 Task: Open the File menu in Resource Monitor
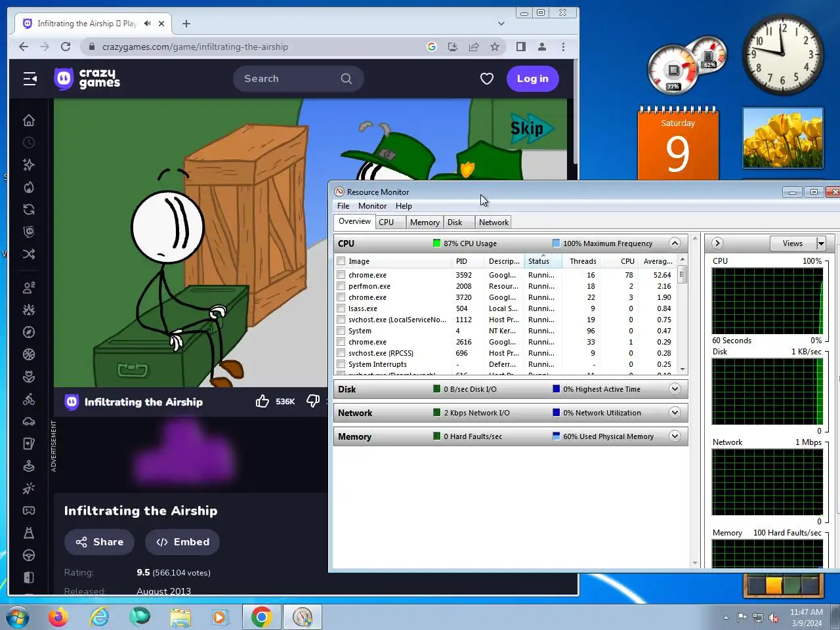pos(343,206)
